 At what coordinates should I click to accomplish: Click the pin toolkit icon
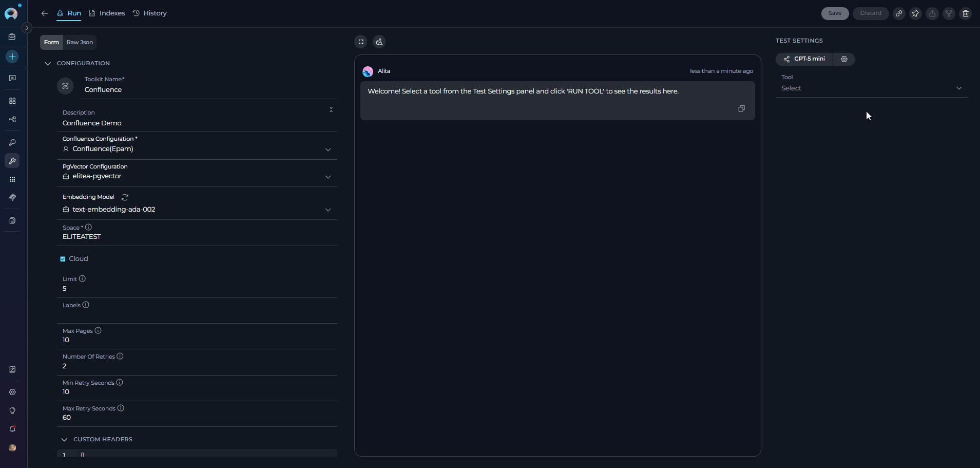click(915, 13)
